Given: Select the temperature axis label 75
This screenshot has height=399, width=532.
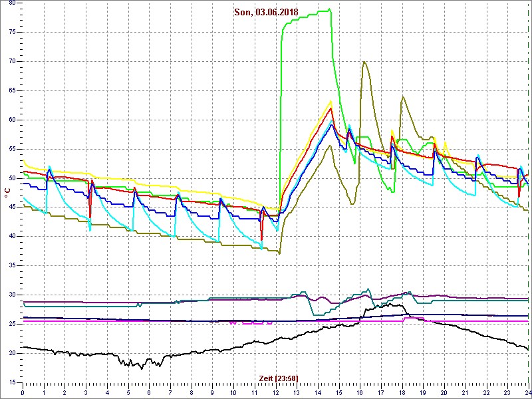Looking at the screenshot, I should click(11, 33).
